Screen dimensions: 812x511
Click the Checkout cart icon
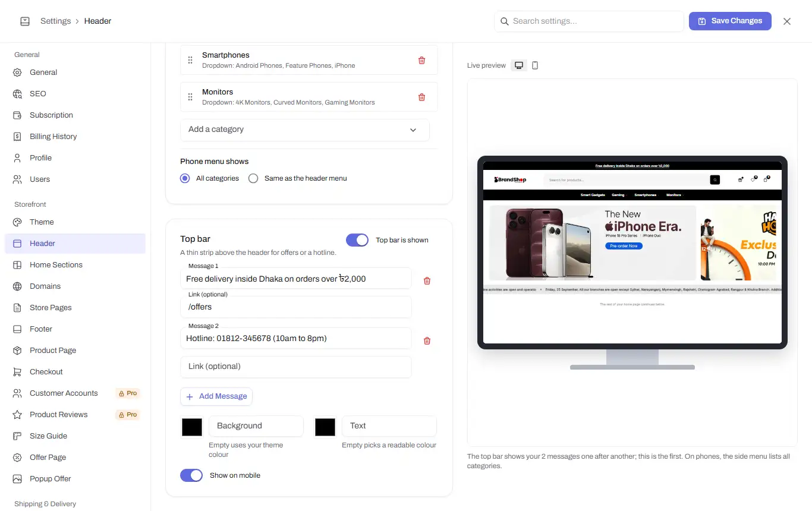(18, 372)
